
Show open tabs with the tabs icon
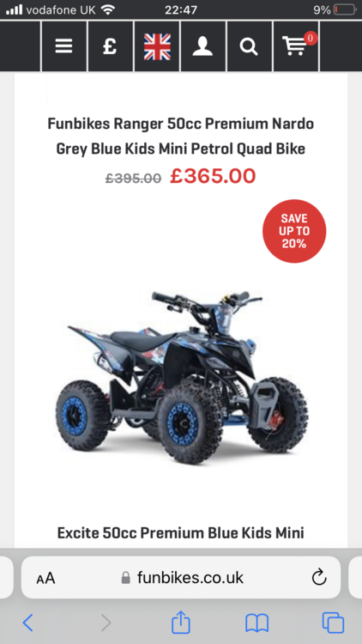click(x=333, y=623)
